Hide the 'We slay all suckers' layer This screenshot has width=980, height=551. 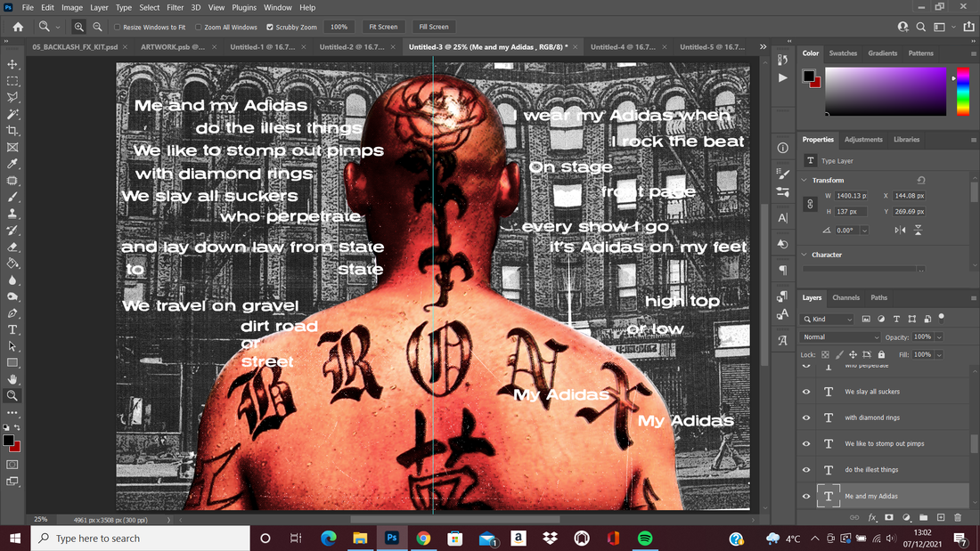806,392
